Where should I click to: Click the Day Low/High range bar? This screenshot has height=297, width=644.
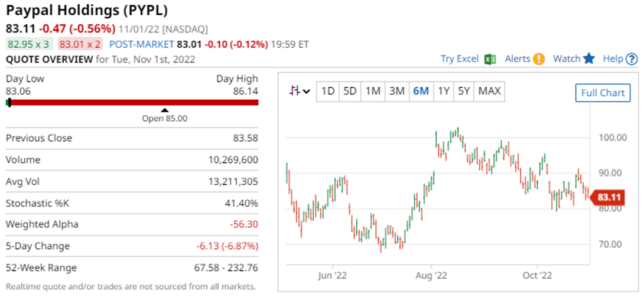tap(132, 102)
